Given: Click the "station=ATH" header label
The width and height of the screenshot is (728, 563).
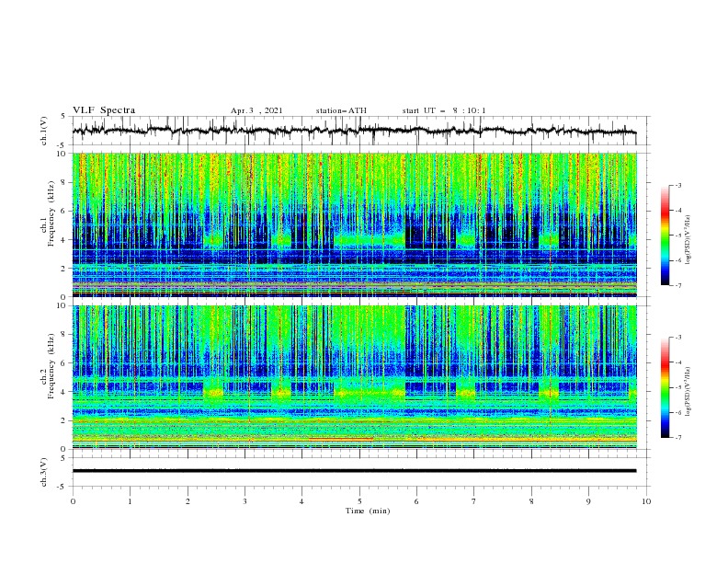Looking at the screenshot, I should click(x=341, y=110).
